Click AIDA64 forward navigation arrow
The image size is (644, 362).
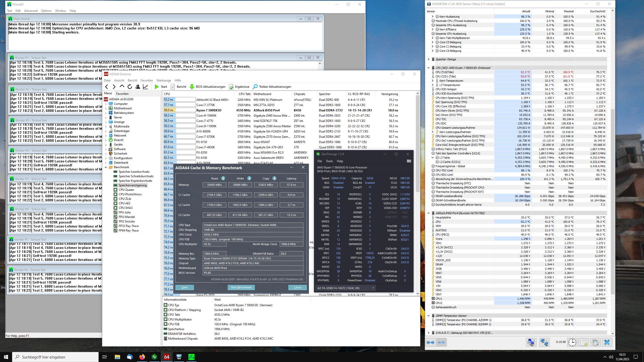click(114, 87)
